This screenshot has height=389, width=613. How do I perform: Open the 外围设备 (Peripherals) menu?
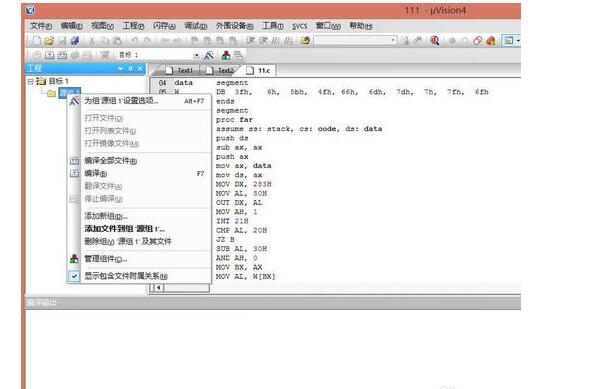(234, 26)
